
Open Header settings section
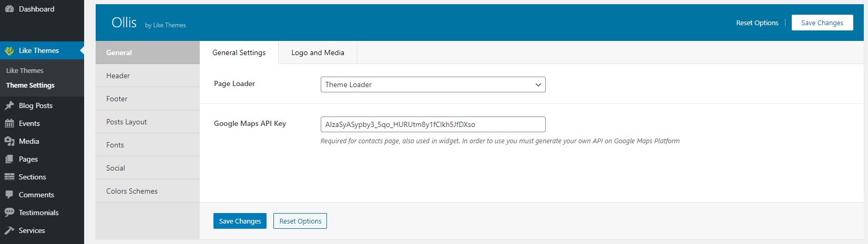(x=148, y=76)
